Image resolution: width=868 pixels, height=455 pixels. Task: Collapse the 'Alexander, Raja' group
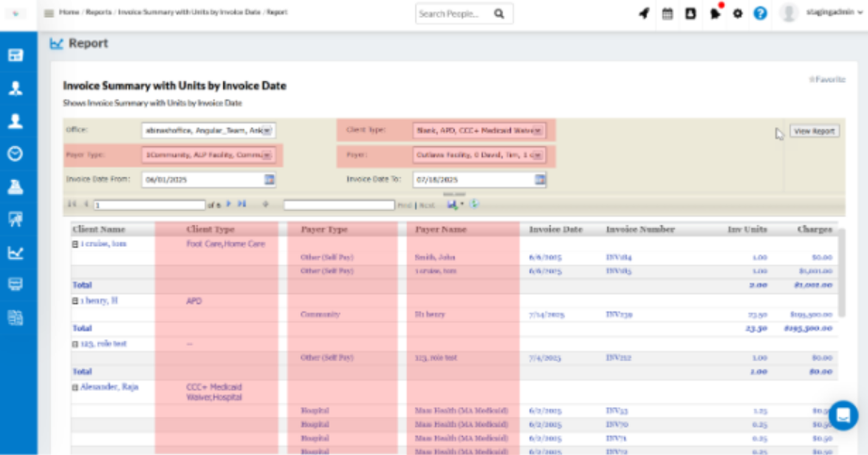(x=74, y=387)
